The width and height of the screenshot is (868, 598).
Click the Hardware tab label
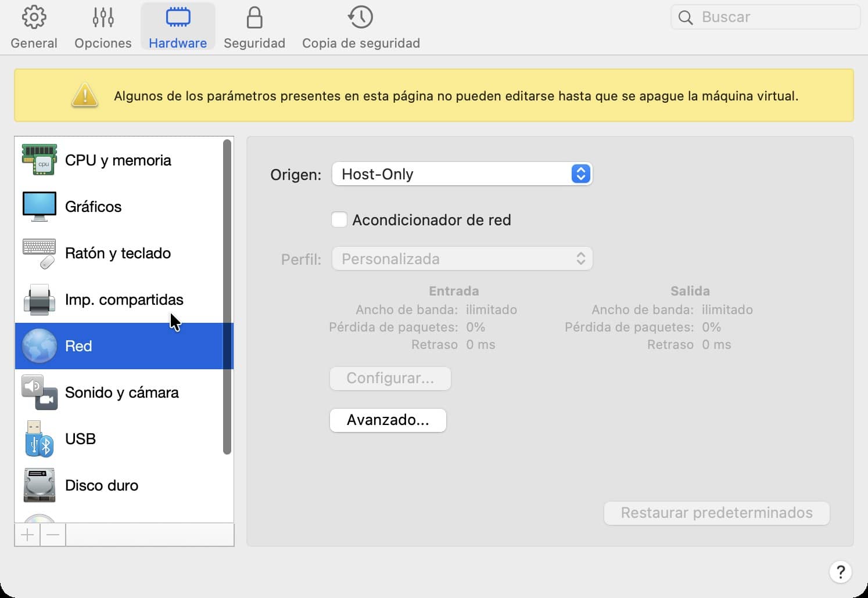click(178, 43)
